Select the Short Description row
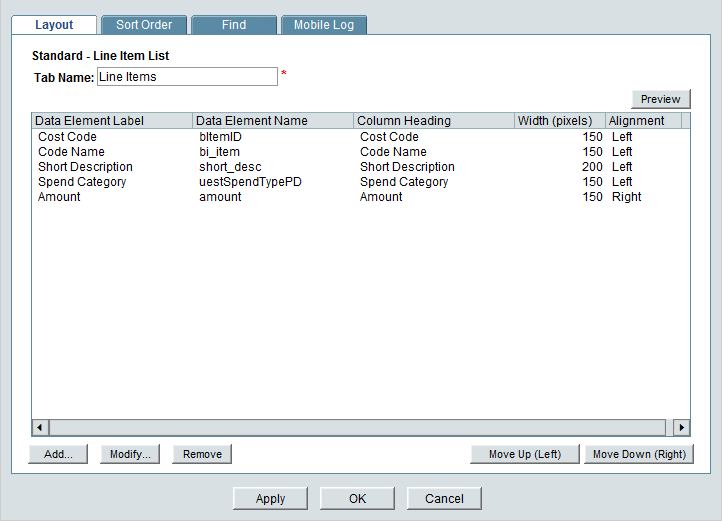The width and height of the screenshot is (722, 521). (x=85, y=167)
